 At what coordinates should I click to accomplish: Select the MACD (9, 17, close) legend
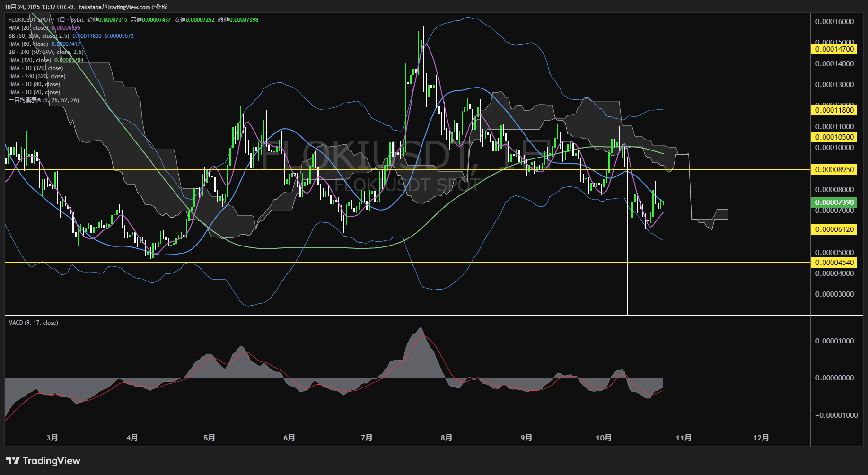point(33,323)
